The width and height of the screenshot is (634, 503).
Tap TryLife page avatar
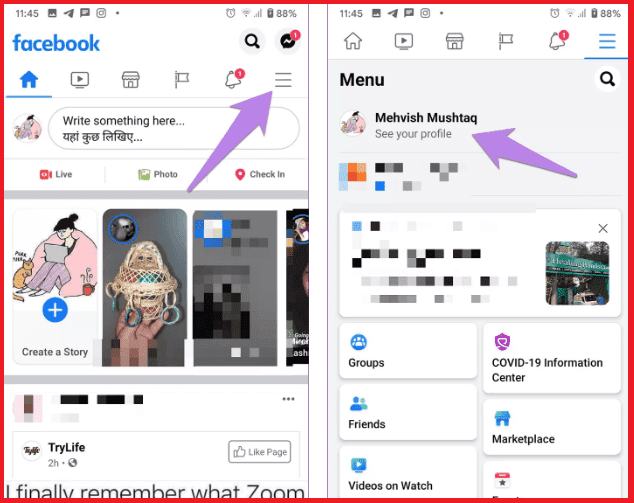click(32, 450)
